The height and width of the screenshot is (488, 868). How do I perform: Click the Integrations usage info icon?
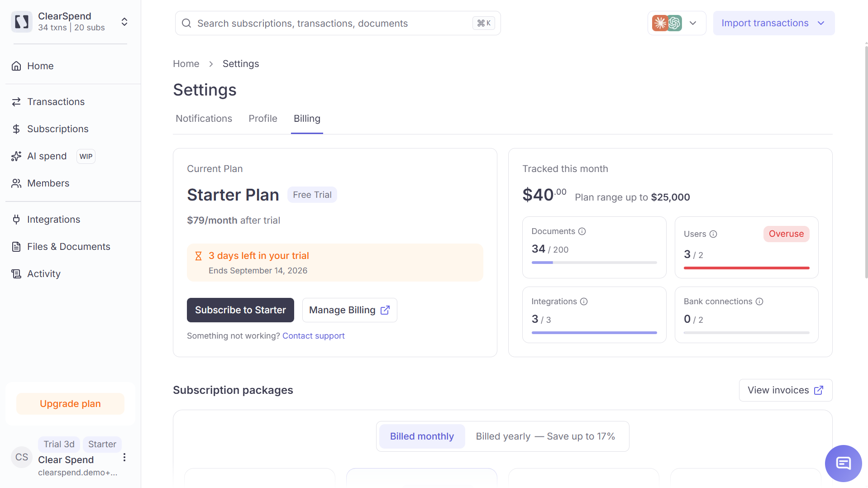[x=584, y=301]
